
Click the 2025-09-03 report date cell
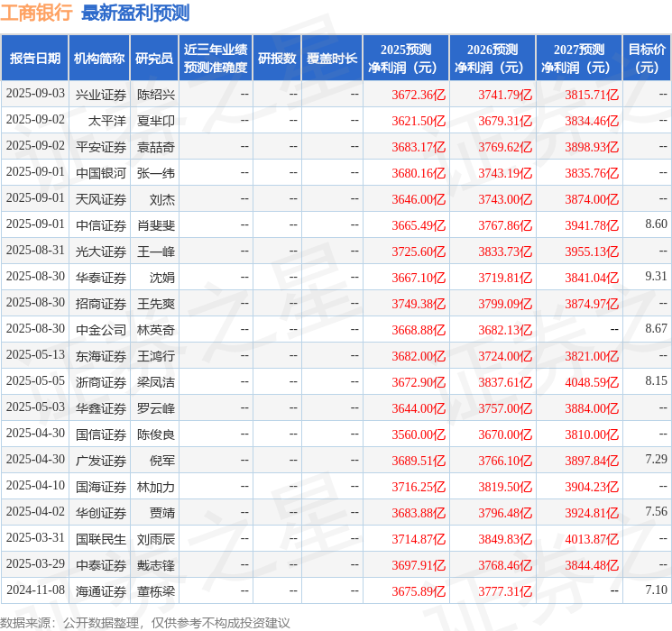[x=35, y=94]
